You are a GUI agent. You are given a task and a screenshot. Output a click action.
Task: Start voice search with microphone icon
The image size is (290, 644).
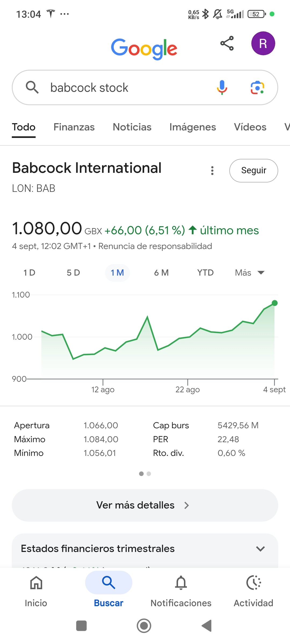[x=222, y=87]
